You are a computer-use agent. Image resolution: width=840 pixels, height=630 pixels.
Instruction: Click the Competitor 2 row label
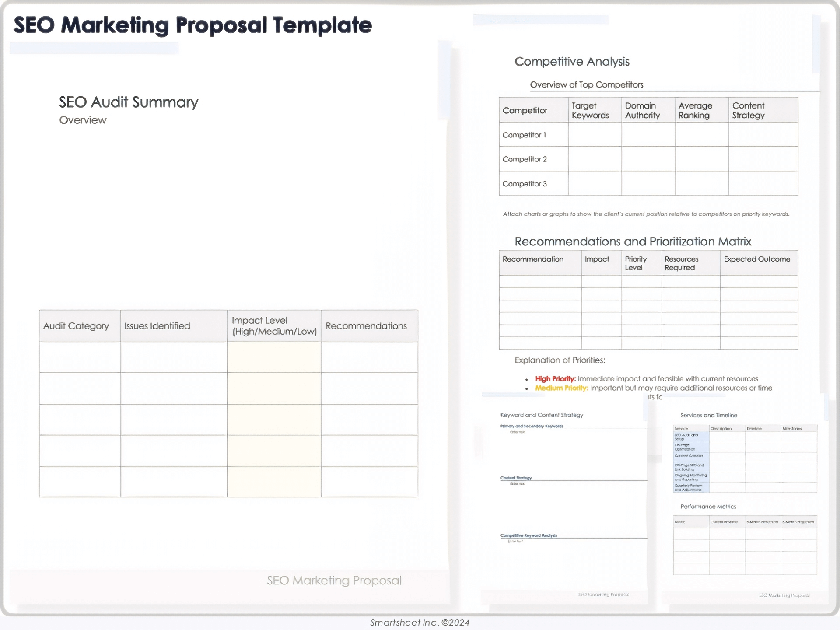pyautogui.click(x=525, y=159)
